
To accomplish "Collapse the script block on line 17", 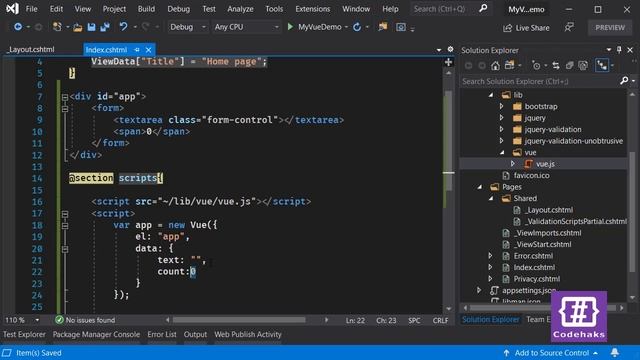I will 65,214.
